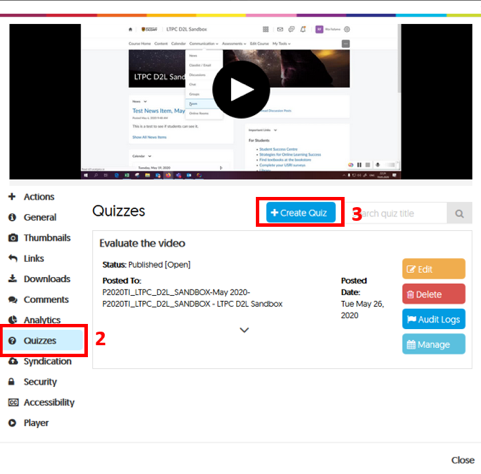Delete the Evaluate the video quiz
Image resolution: width=481 pixels, height=474 pixels.
434,294
